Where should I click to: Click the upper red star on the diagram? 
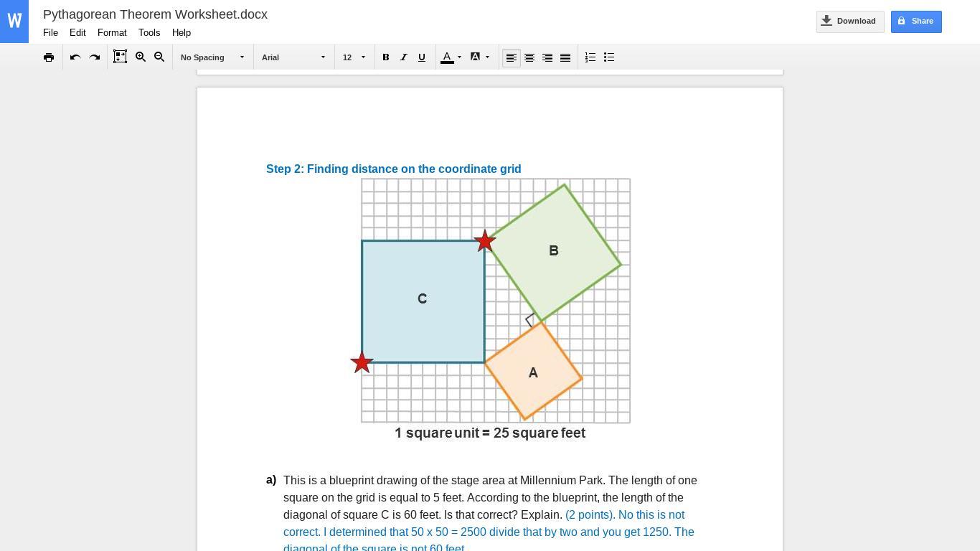click(485, 241)
